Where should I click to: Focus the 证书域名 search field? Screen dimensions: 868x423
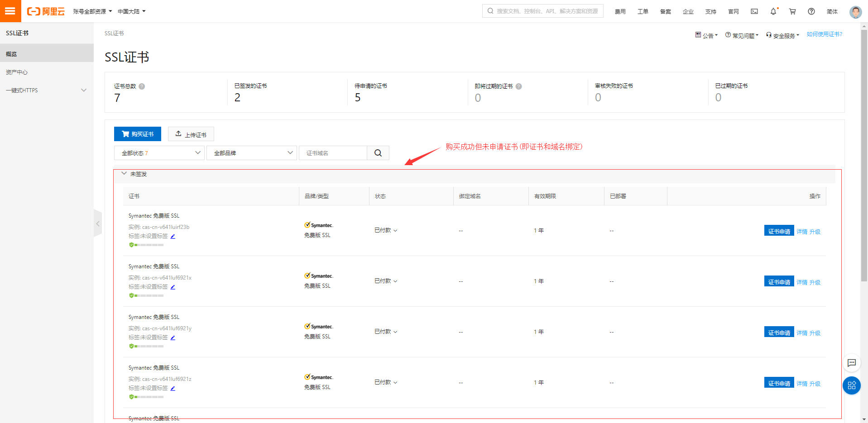[x=333, y=153]
